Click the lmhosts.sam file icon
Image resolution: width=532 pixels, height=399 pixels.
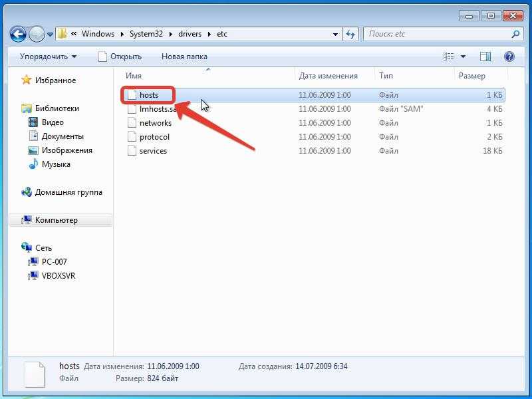pos(132,109)
